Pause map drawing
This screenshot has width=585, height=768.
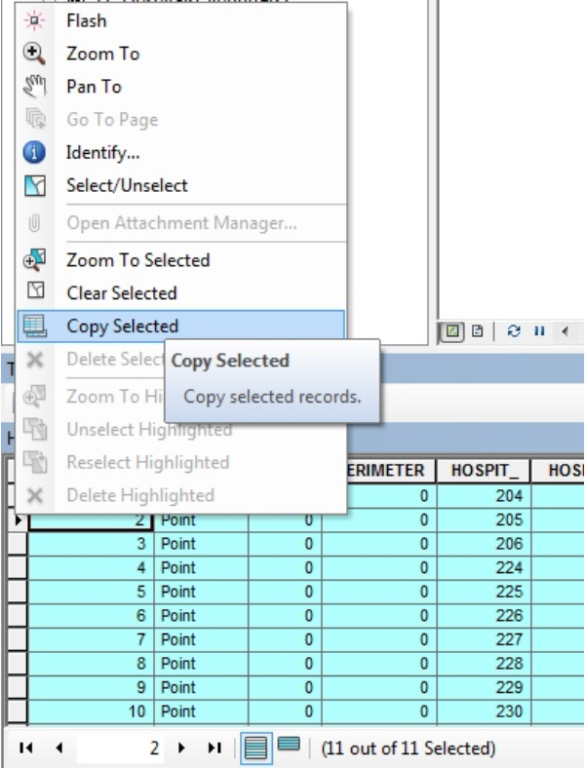pos(539,331)
